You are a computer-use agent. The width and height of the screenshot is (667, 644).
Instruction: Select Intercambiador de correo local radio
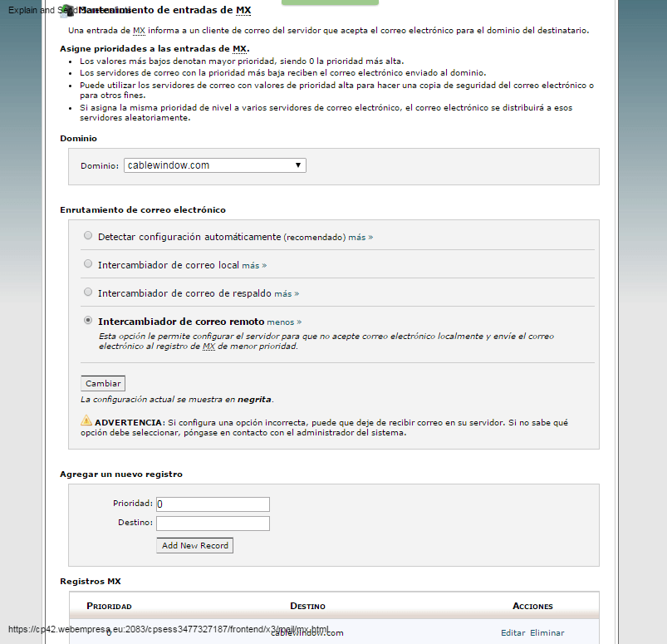[88, 263]
